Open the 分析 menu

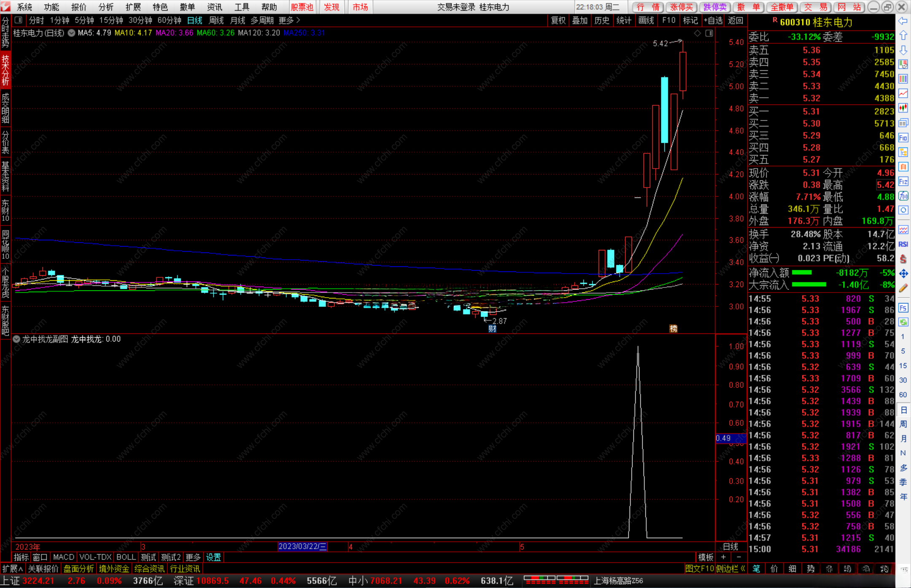click(x=106, y=7)
